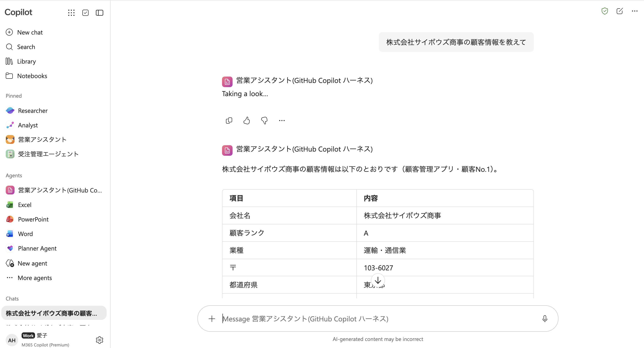Click the new chat compose icon top right
Screen dimensions: 644x348
click(620, 11)
